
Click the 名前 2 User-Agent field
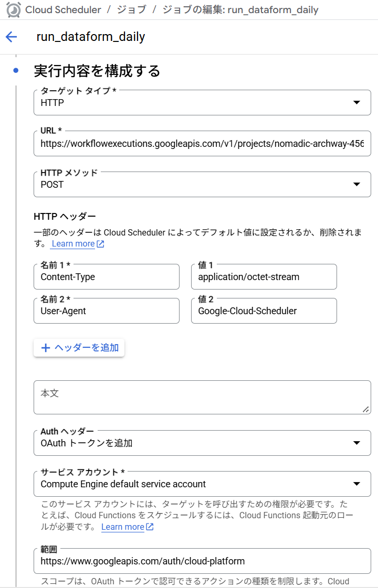tap(107, 311)
